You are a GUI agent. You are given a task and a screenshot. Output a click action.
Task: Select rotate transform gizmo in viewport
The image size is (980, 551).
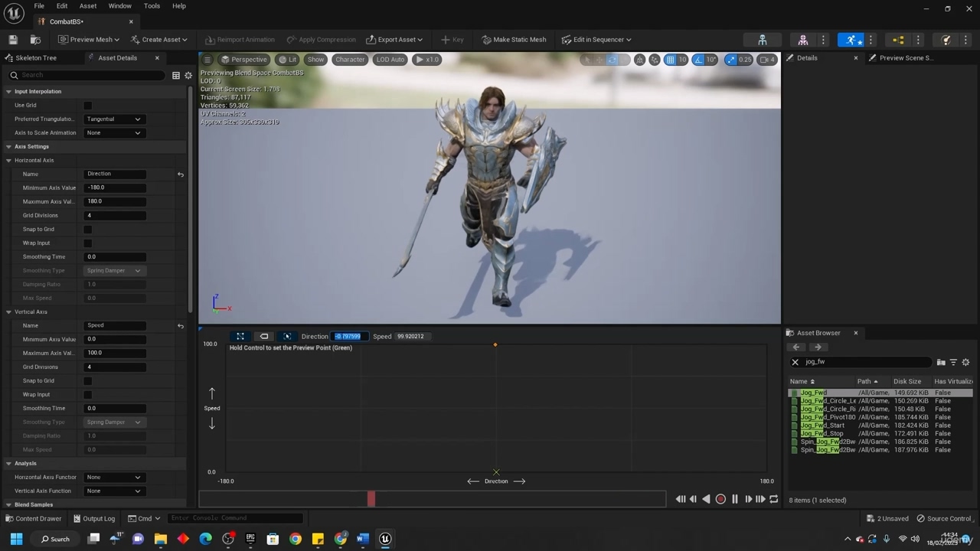point(612,60)
